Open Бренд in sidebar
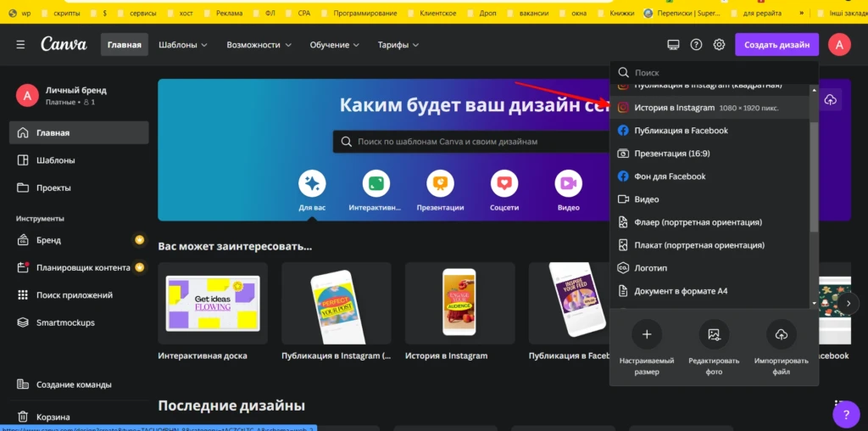Viewport: 868px width, 431px height. (79, 240)
